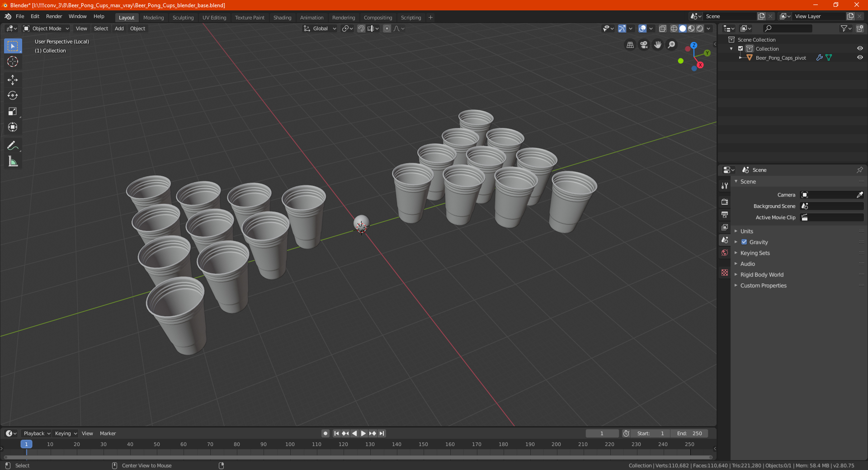This screenshot has width=868, height=470.
Task: Select the Transform tool
Action: point(13,127)
